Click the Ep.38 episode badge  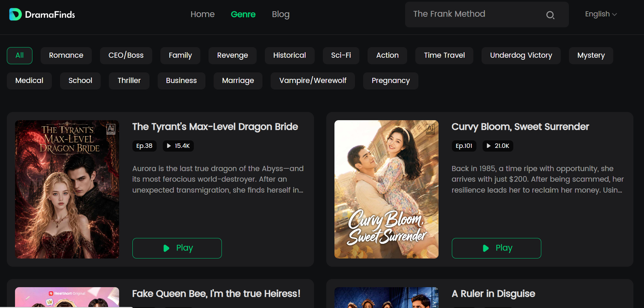click(x=144, y=146)
